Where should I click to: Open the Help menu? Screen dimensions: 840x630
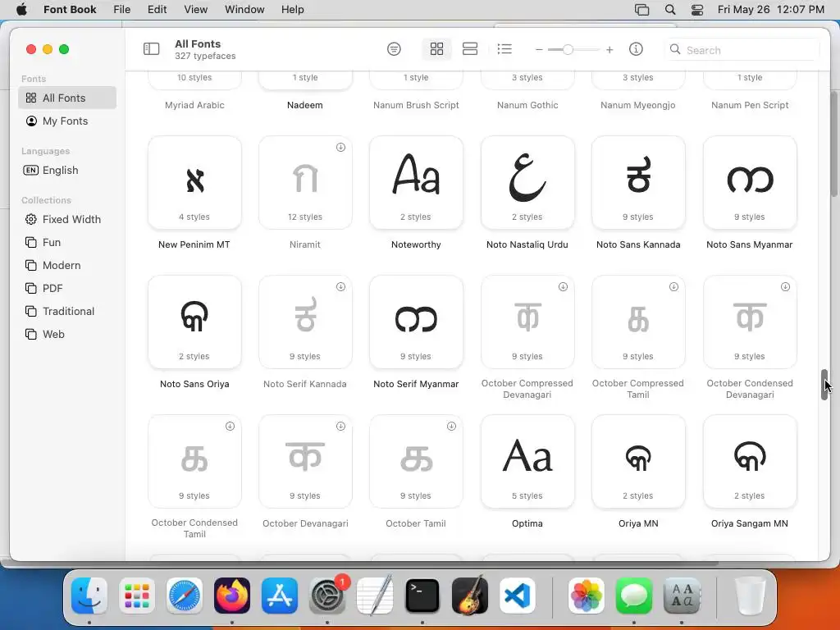point(293,9)
